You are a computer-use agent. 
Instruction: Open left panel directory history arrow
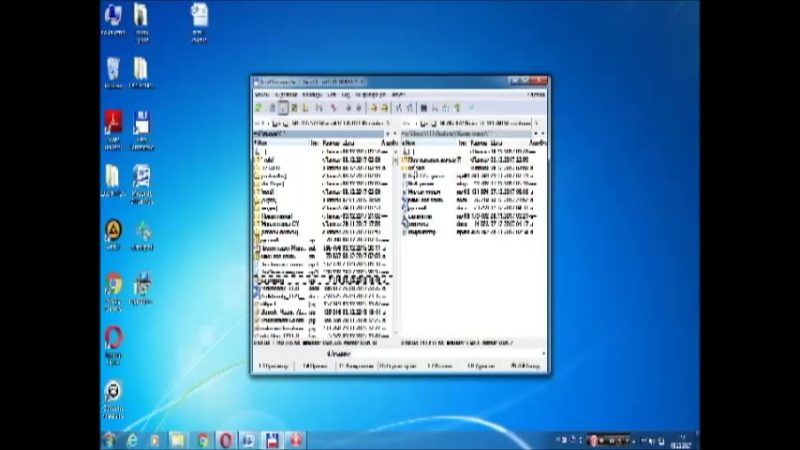(x=394, y=134)
